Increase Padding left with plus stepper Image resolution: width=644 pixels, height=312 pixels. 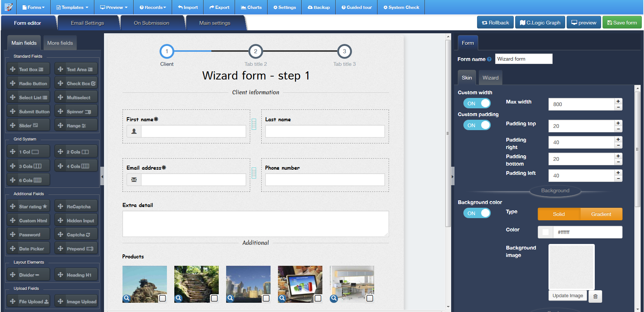click(618, 173)
